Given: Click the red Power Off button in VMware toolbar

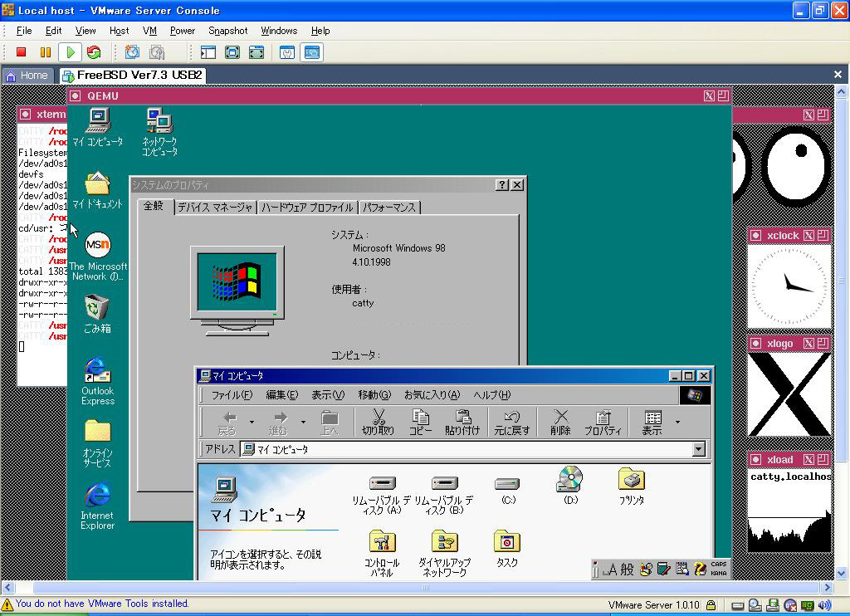Looking at the screenshot, I should coord(21,52).
